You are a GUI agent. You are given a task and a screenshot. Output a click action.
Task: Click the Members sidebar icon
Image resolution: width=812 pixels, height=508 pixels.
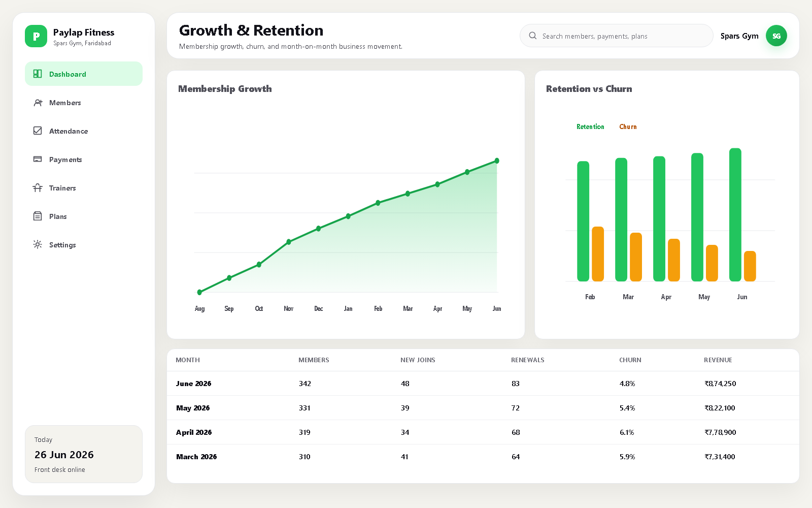tap(38, 102)
